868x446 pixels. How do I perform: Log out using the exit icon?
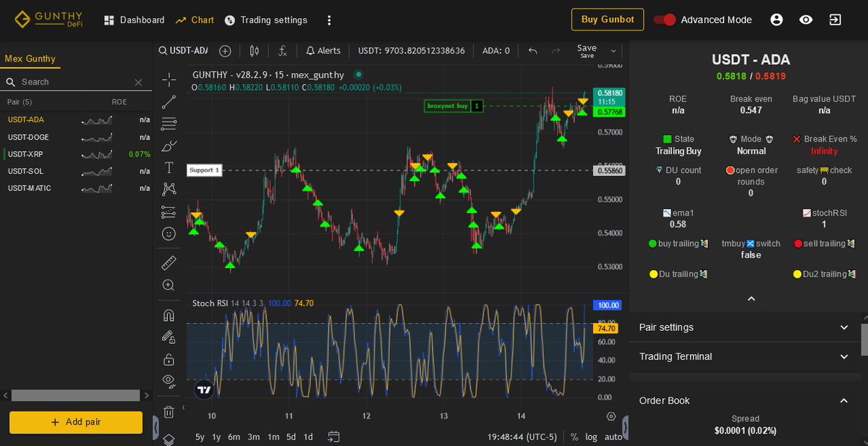pos(835,20)
